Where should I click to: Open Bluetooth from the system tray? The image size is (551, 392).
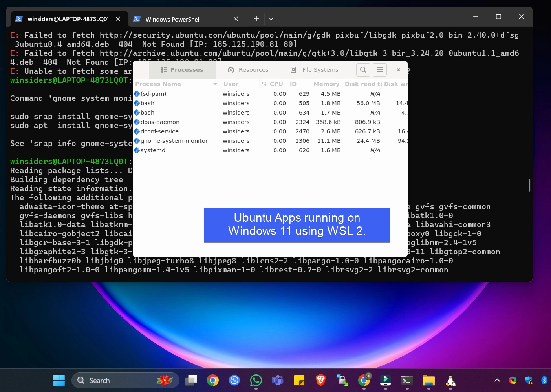click(544, 380)
